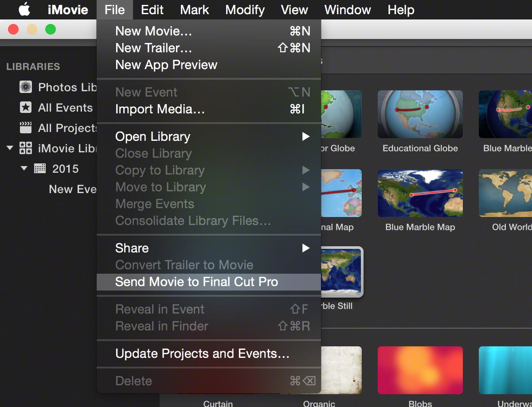Select the Underwater background thumbnail
Image resolution: width=532 pixels, height=407 pixels.
point(505,370)
